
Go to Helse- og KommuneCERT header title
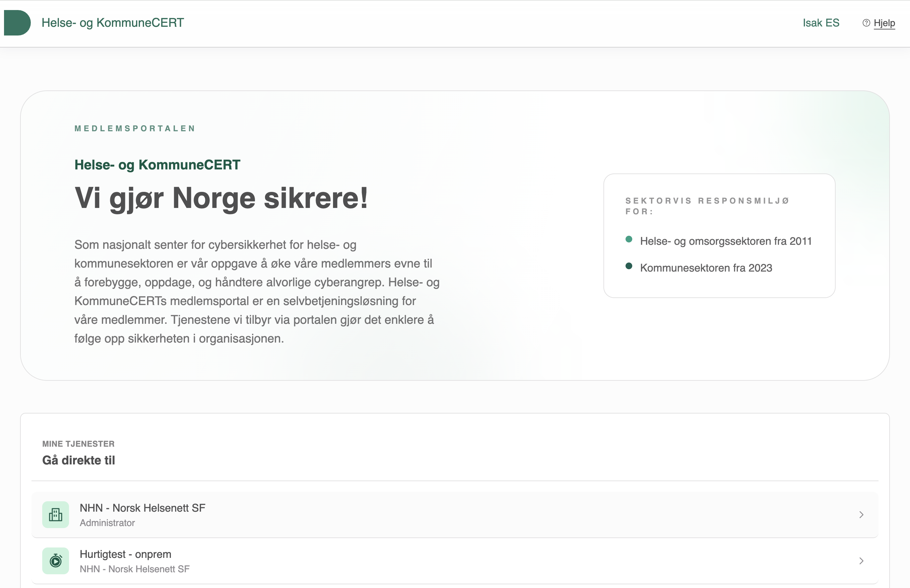click(113, 23)
